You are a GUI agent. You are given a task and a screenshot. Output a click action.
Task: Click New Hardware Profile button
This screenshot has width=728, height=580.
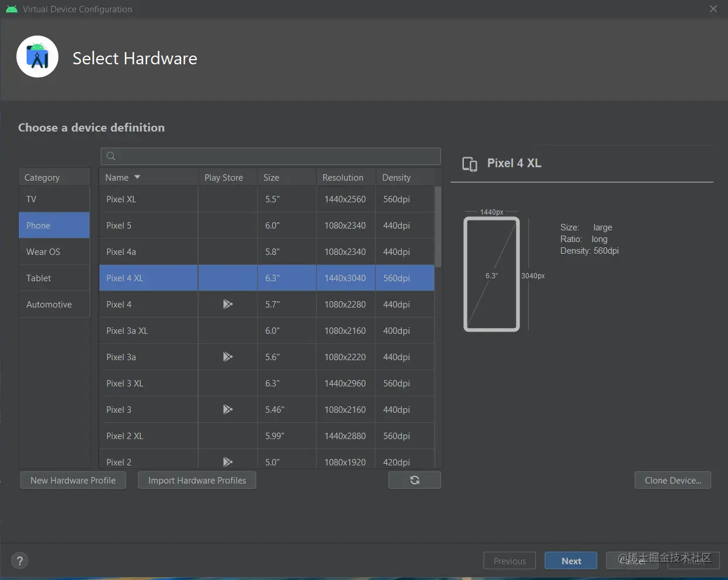(x=73, y=480)
